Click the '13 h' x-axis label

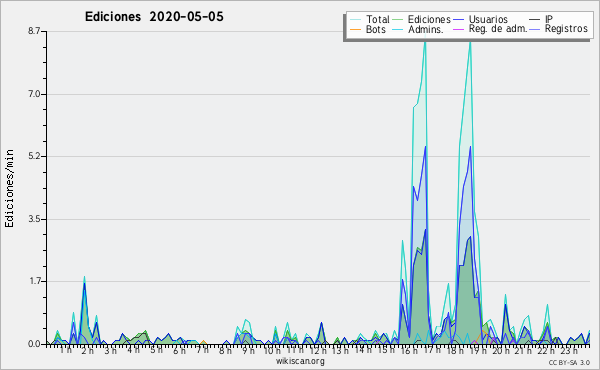pos(340,350)
